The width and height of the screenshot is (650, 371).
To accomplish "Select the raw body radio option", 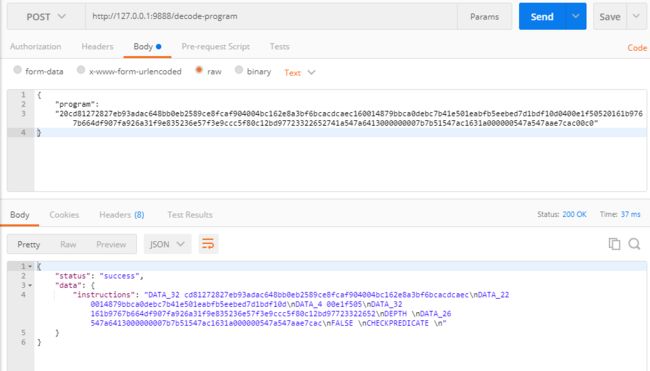I will coord(199,70).
